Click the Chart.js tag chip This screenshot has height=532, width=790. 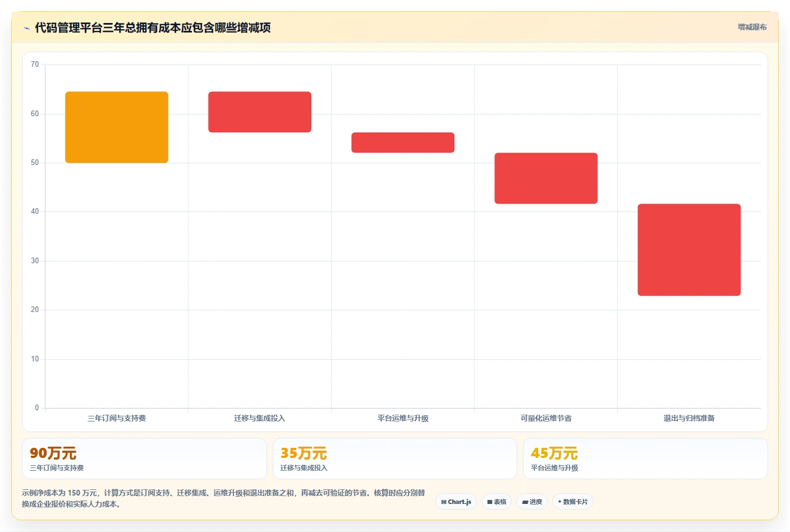456,502
